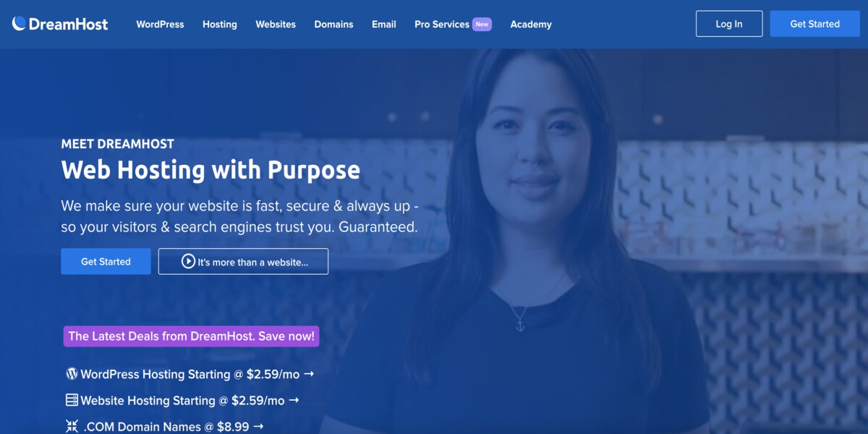868x434 pixels.
Task: Open the Pro Services menu
Action: coord(442,24)
